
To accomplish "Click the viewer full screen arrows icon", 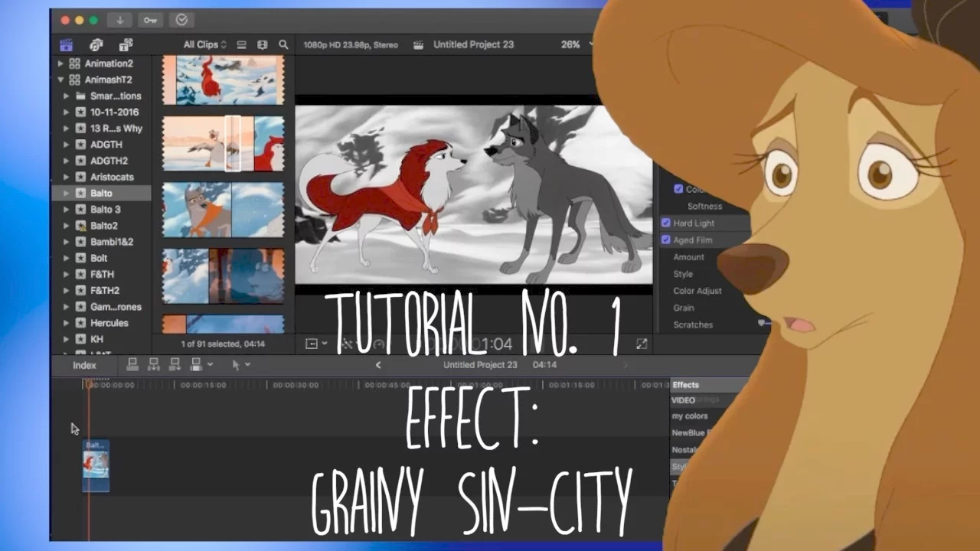I will [x=642, y=344].
